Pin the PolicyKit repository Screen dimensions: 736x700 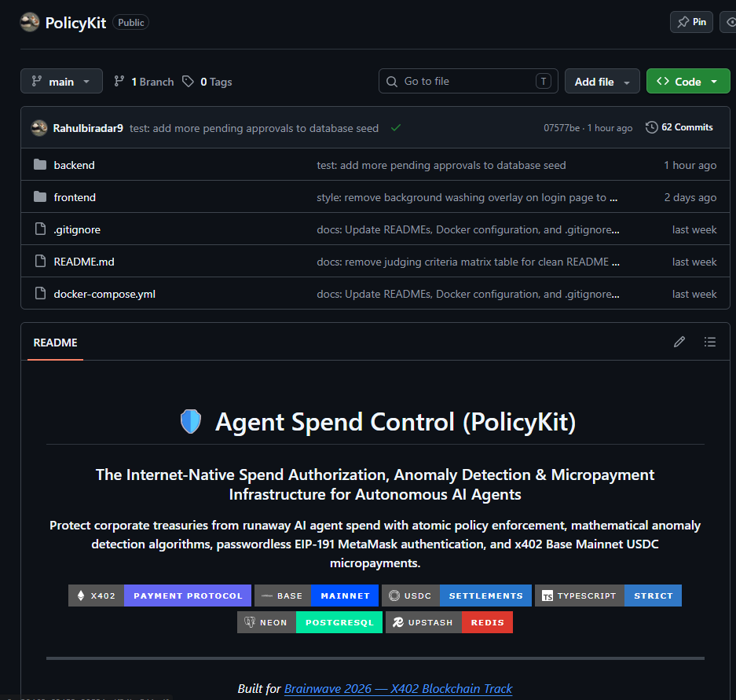point(691,22)
